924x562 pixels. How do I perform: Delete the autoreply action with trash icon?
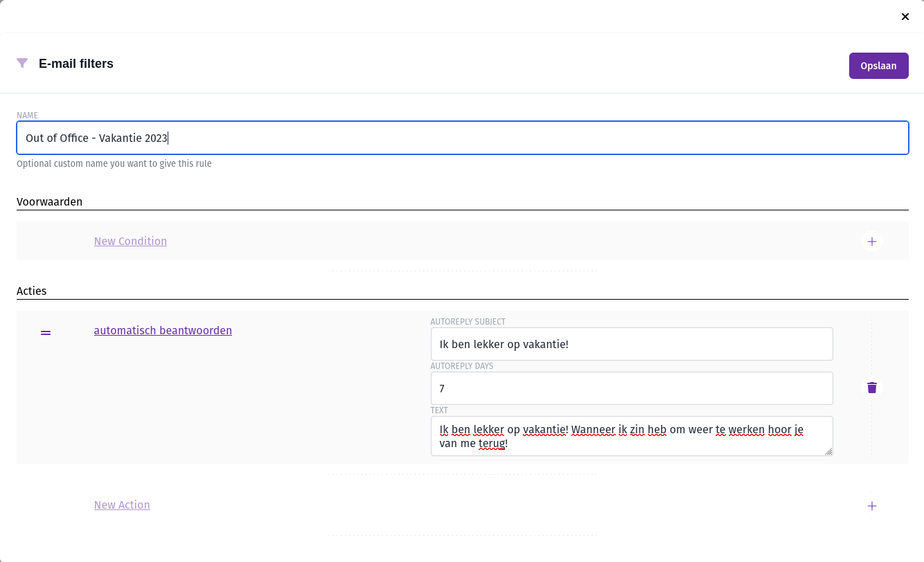pyautogui.click(x=871, y=388)
